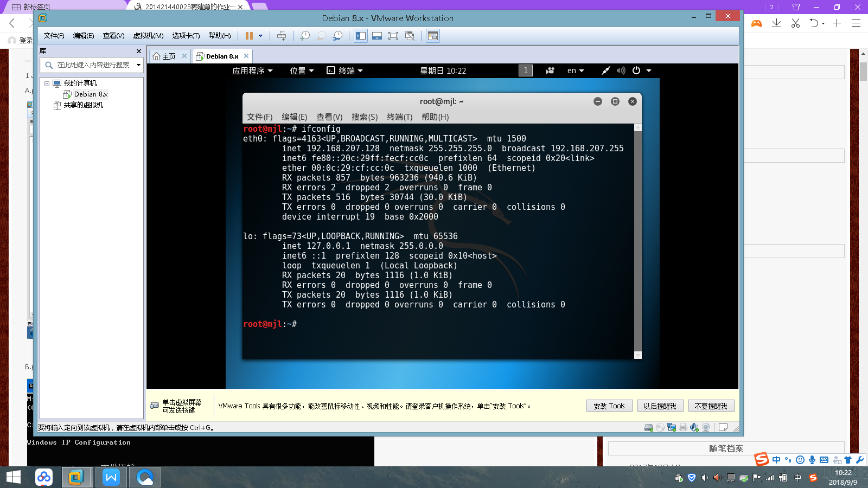Image resolution: width=868 pixels, height=488 pixels.
Task: Click the browser undo closed tab icon
Action: pyautogui.click(x=814, y=23)
